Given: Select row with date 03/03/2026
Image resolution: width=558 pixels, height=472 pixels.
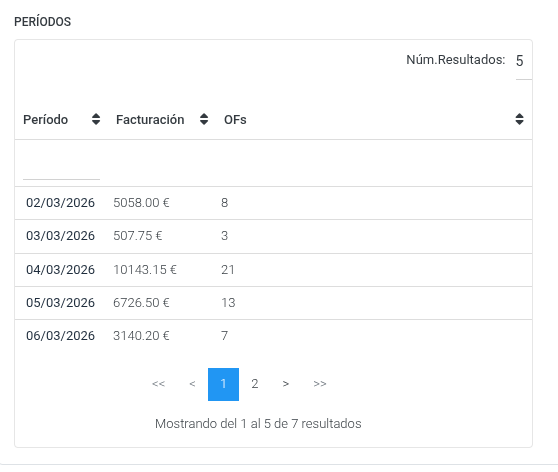Looking at the screenshot, I should [273, 236].
